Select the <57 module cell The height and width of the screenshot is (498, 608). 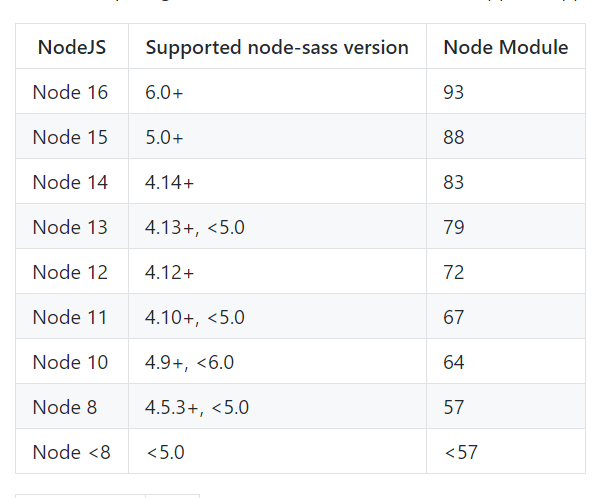click(x=460, y=452)
